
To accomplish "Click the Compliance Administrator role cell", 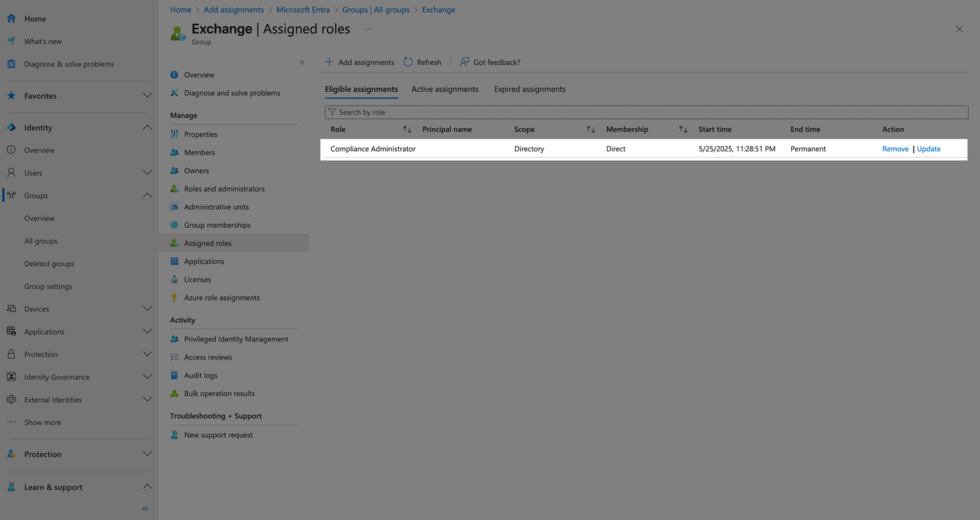I will pyautogui.click(x=373, y=149).
